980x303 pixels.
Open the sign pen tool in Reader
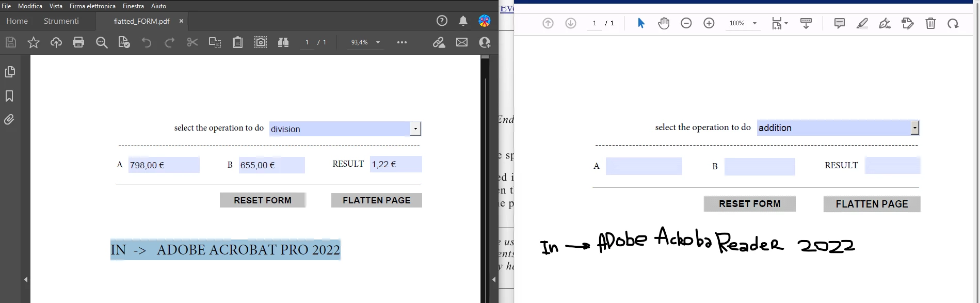pos(885,23)
